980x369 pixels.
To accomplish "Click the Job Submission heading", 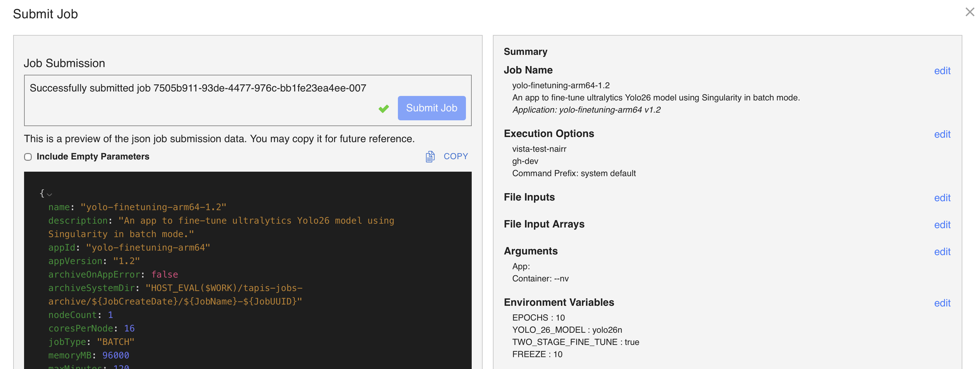I will (64, 63).
